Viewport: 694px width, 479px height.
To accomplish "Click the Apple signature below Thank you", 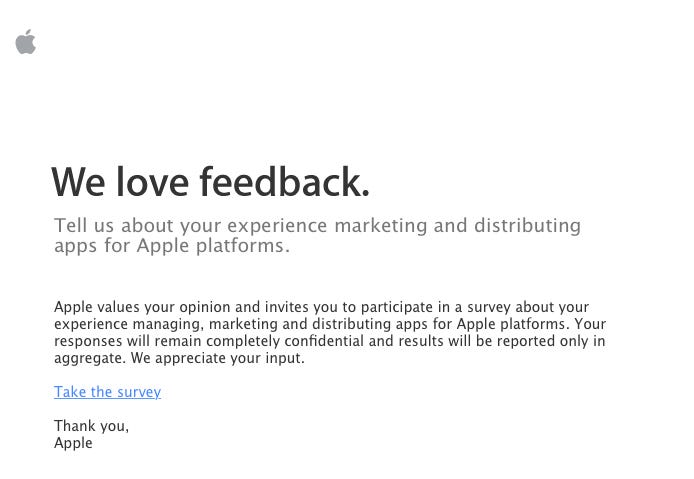I will click(73, 443).
